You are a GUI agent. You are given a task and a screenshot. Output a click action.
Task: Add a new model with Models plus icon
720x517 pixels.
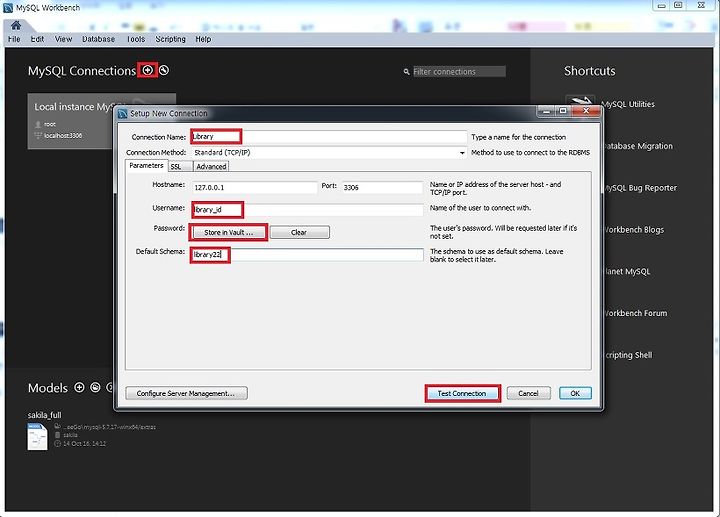tap(79, 388)
